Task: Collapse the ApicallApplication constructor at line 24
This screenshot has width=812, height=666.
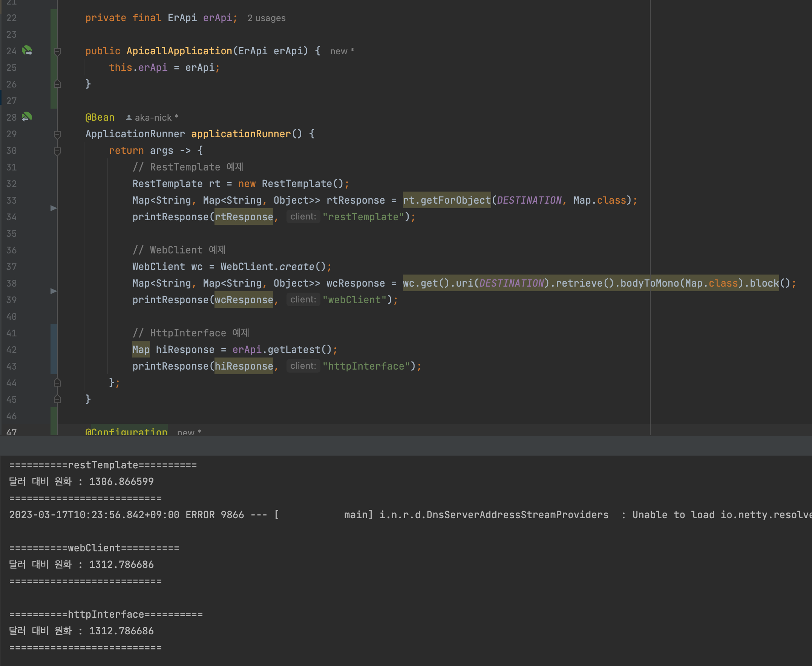Action: click(58, 51)
